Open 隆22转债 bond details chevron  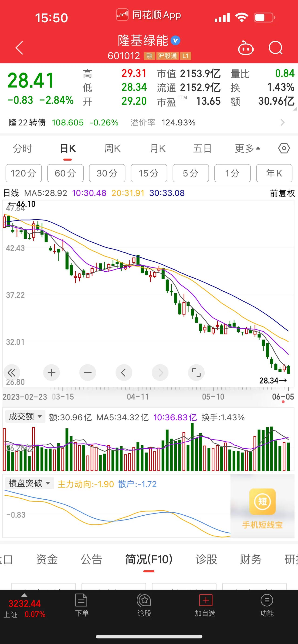(x=282, y=123)
